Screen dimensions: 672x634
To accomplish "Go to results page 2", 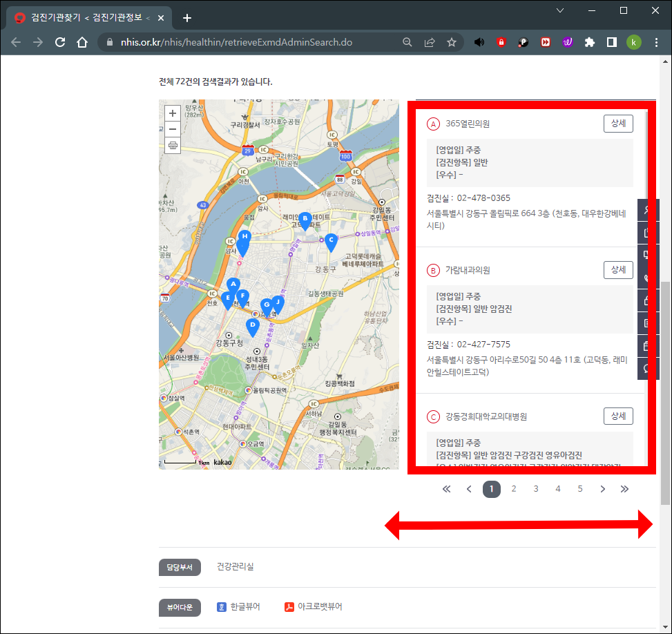I will [513, 489].
